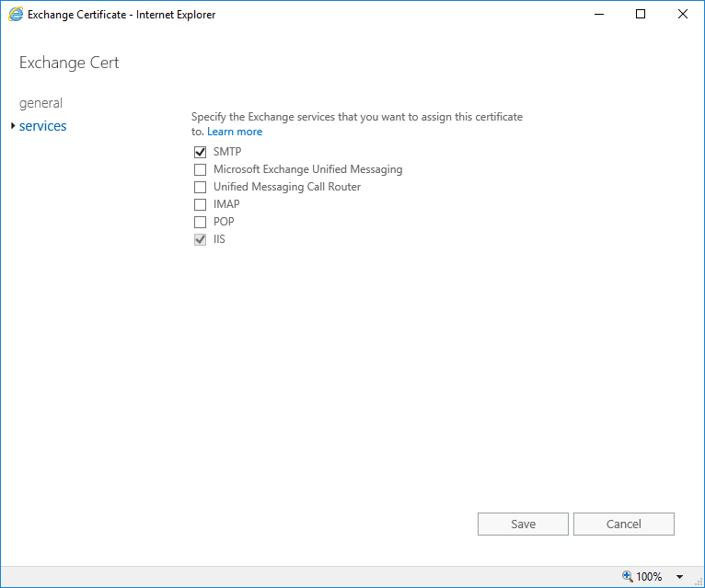
Task: Uncheck the SMTP service checkbox
Action: (200, 152)
